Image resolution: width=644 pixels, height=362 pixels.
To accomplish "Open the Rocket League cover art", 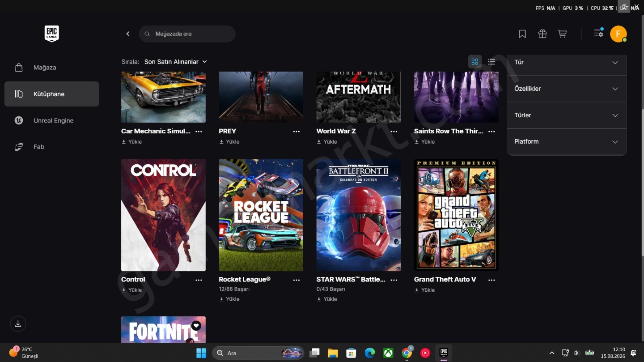I will point(261,215).
